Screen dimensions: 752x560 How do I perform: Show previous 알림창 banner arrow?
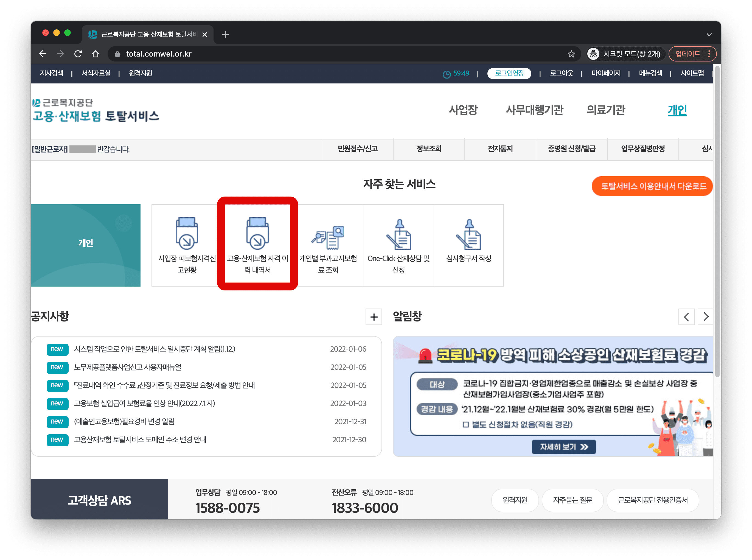[686, 317]
